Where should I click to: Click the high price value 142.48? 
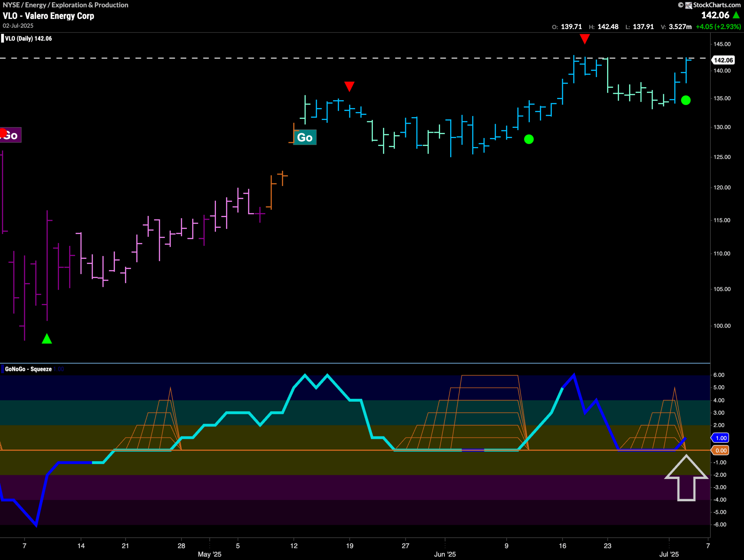(x=608, y=26)
